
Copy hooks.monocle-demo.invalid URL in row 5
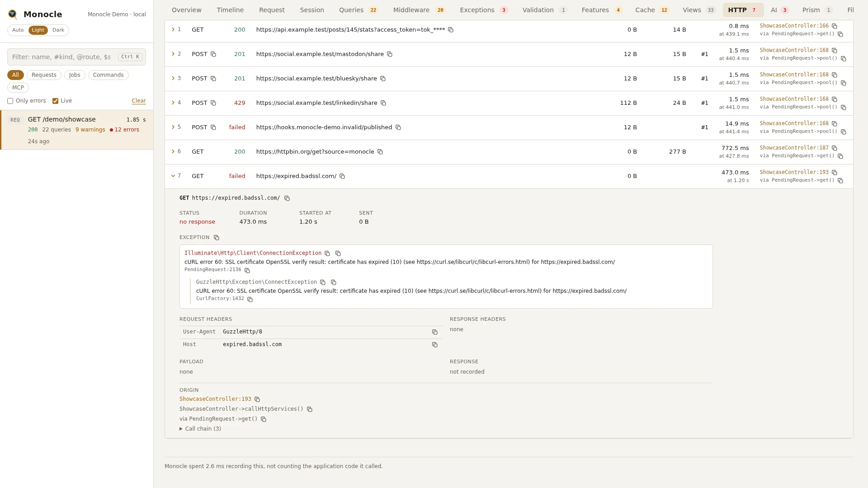398,127
